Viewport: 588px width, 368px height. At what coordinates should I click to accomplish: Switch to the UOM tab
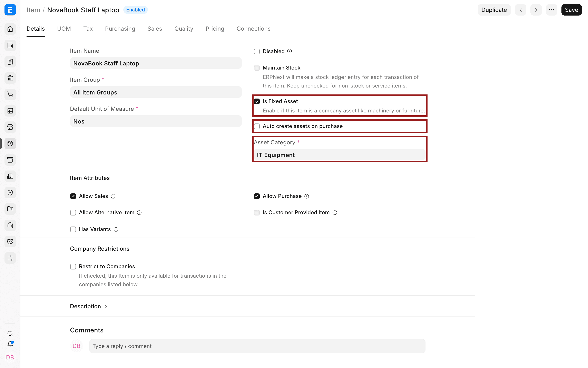pos(64,29)
